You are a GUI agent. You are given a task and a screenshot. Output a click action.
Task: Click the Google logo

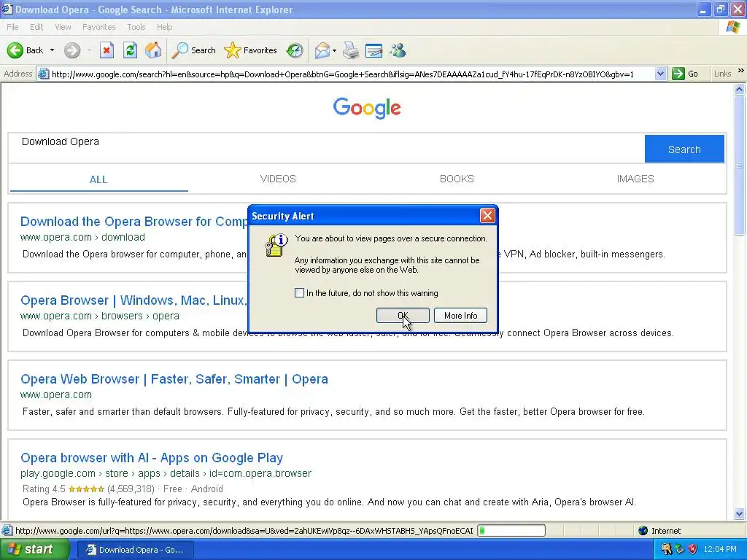pos(367,108)
